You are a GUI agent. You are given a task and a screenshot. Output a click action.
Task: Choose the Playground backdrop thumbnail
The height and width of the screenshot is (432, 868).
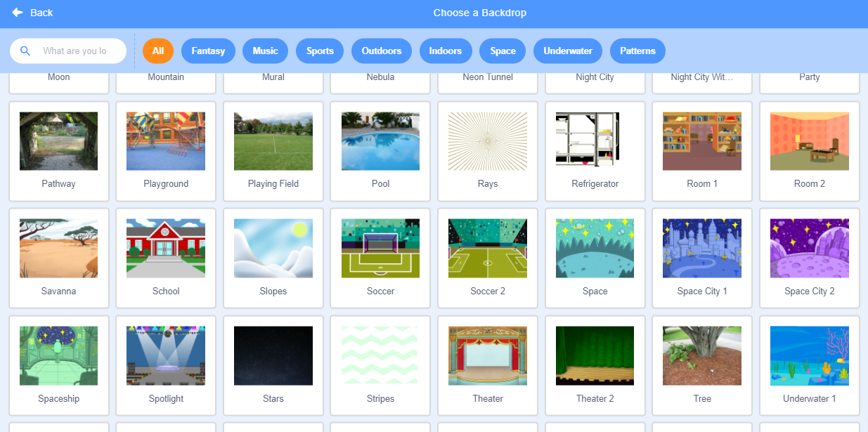pos(166,141)
